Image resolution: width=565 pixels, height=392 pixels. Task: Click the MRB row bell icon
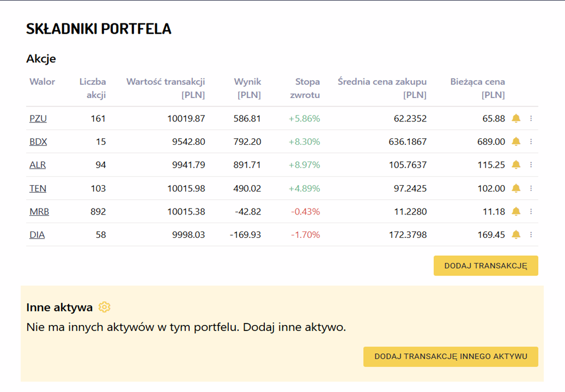coord(516,211)
